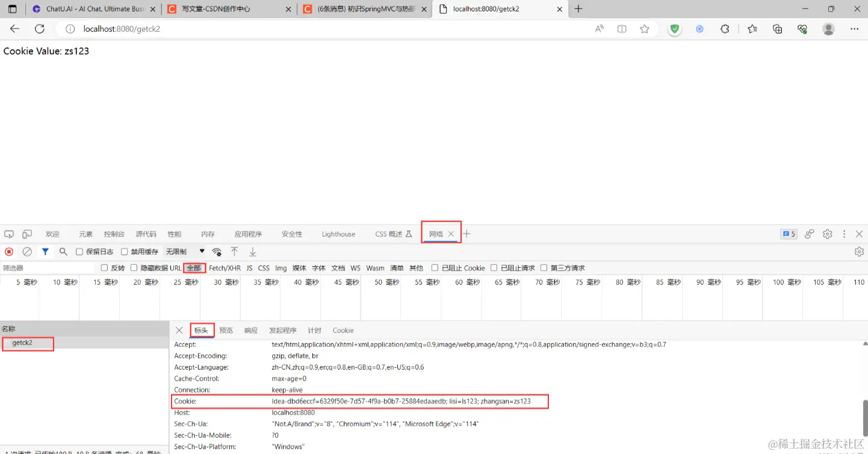Go back with the browser back arrow

[15, 29]
